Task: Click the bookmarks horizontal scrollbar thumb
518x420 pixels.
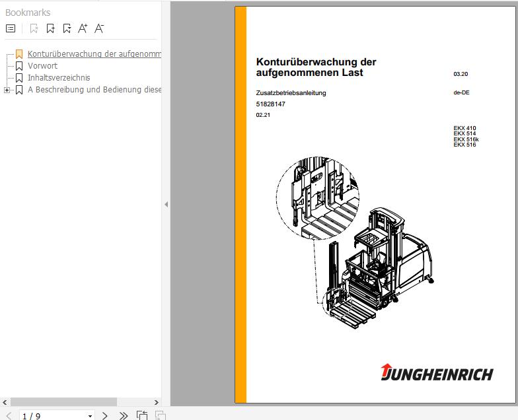Action: [x=63, y=402]
